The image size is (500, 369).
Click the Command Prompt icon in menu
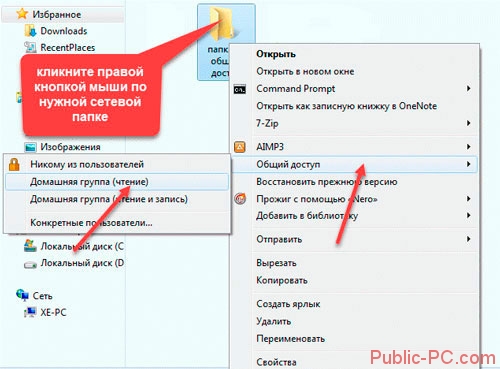click(240, 89)
